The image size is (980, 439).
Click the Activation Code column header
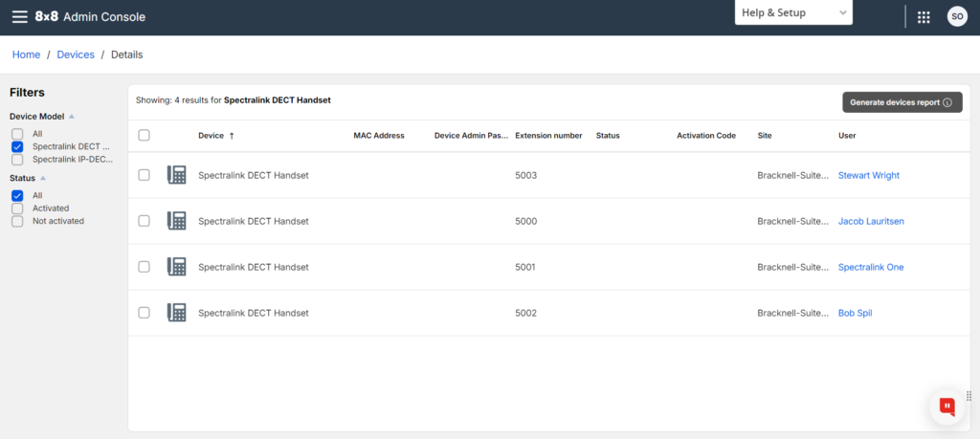[706, 136]
